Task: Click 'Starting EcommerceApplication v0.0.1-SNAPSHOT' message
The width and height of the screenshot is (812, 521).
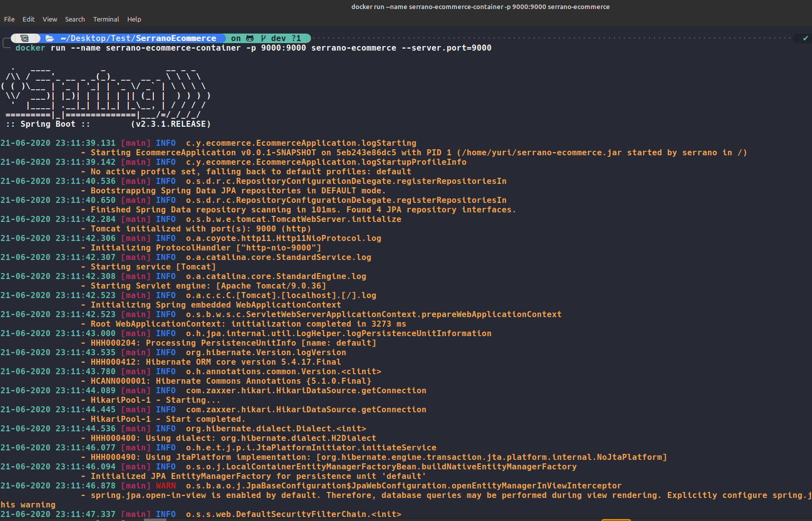Action: [x=204, y=152]
